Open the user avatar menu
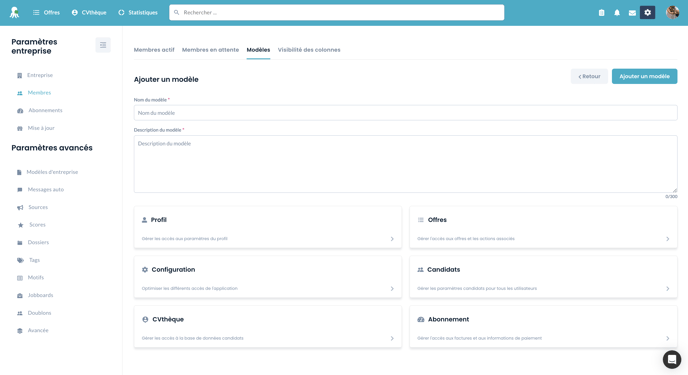688x375 pixels. click(x=672, y=12)
